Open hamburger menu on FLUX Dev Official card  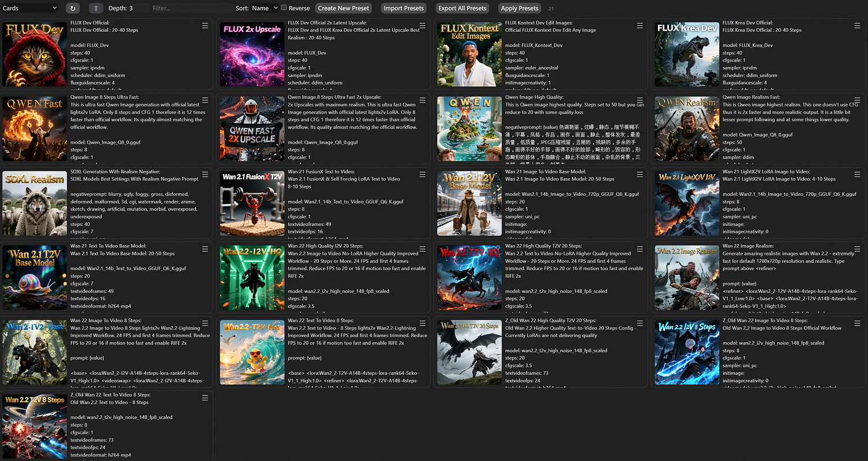(x=205, y=25)
